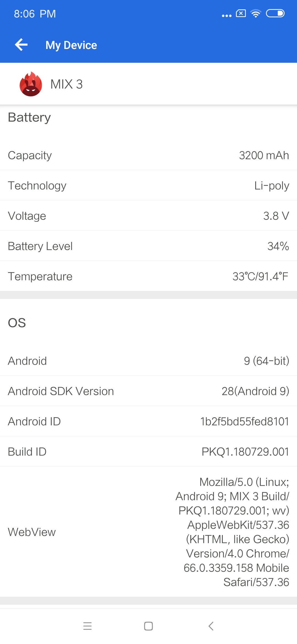Viewport: 297px width, 644px height.
Task: Tap the Wi-Fi status bar icon
Action: [256, 13]
